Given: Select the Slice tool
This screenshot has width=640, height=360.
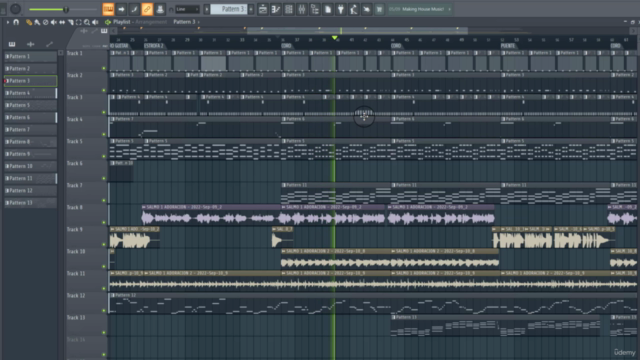Looking at the screenshot, I should coord(71,22).
